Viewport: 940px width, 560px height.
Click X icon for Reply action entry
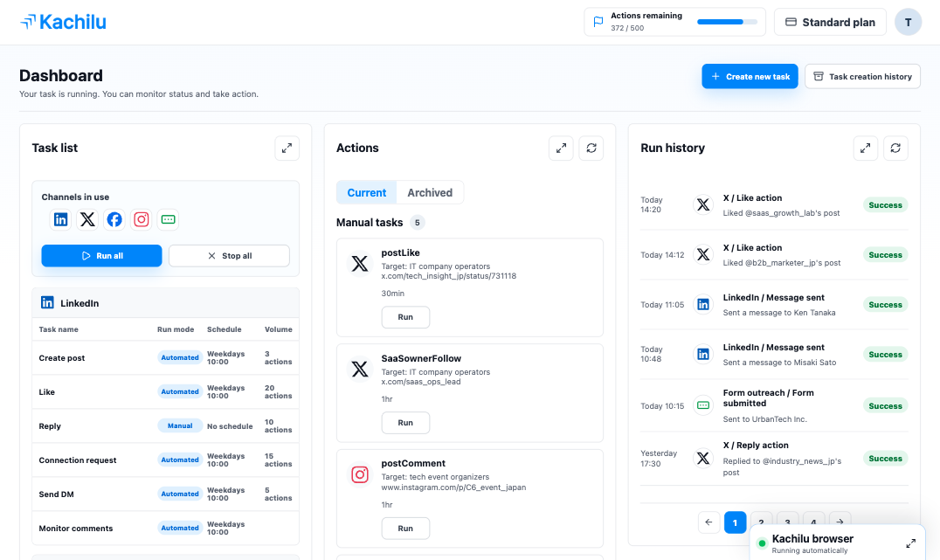tap(703, 459)
